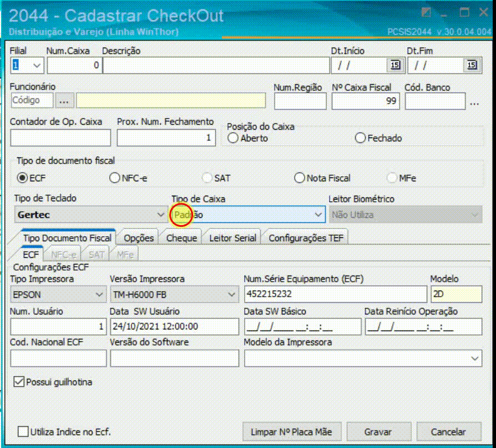
Task: Open the Opções tab
Action: pyautogui.click(x=139, y=238)
